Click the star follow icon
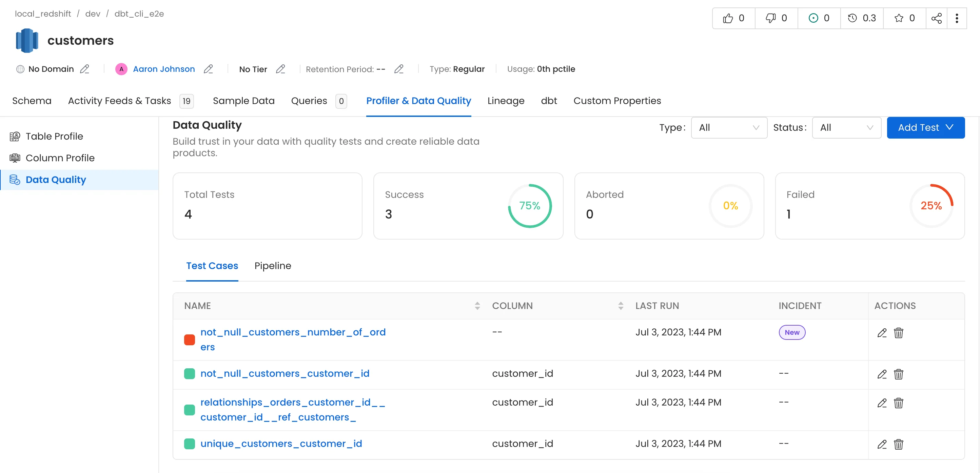980x473 pixels. click(x=899, y=18)
